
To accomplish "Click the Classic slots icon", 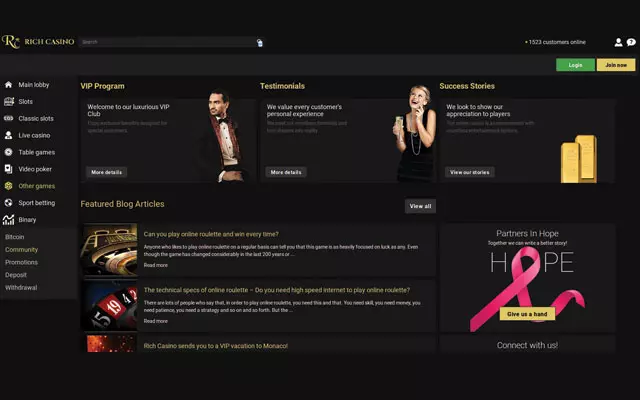I will click(x=8, y=118).
